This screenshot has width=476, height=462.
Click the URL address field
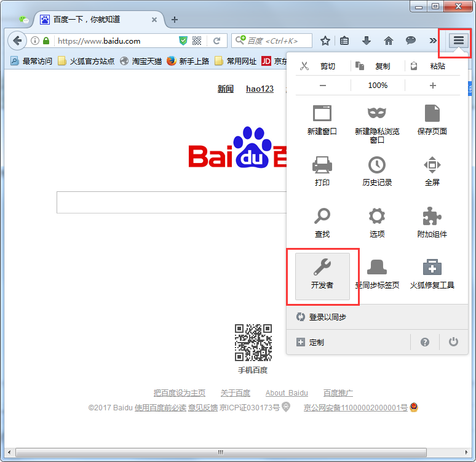coord(116,41)
